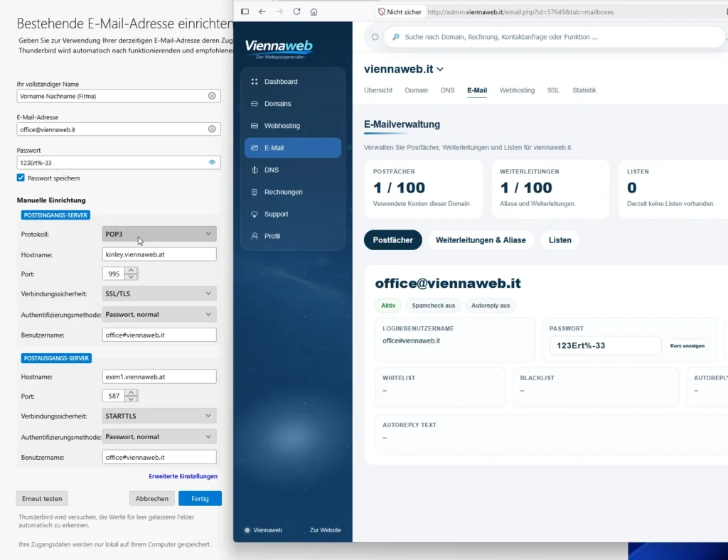The width and height of the screenshot is (728, 560).
Task: Click the browser home icon
Action: [314, 11]
